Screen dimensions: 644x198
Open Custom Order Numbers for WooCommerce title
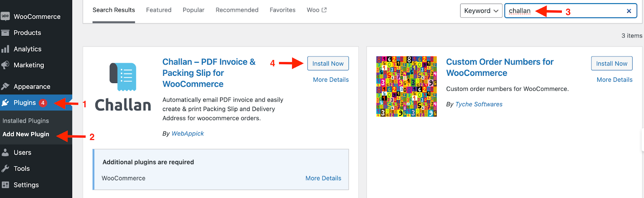click(500, 67)
